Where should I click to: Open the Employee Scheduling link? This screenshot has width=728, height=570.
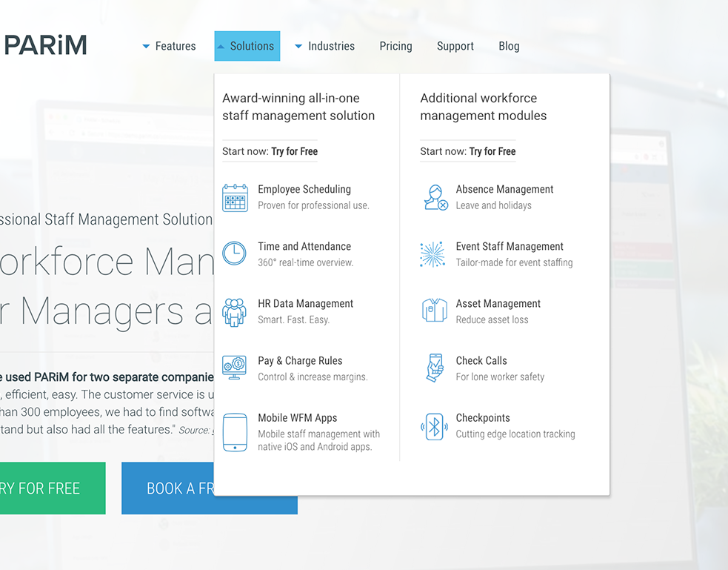pos(304,189)
